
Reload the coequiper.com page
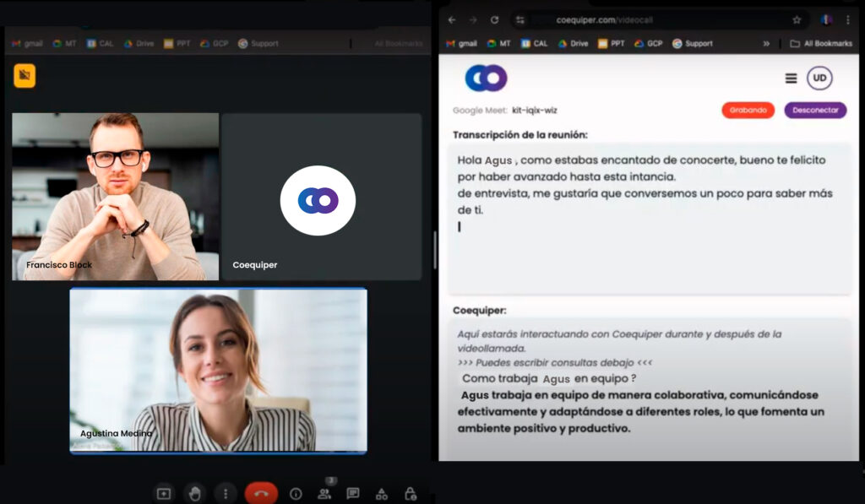point(495,19)
